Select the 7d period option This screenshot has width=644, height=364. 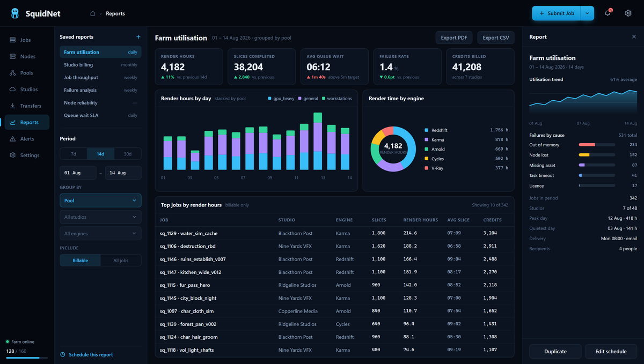(x=74, y=154)
